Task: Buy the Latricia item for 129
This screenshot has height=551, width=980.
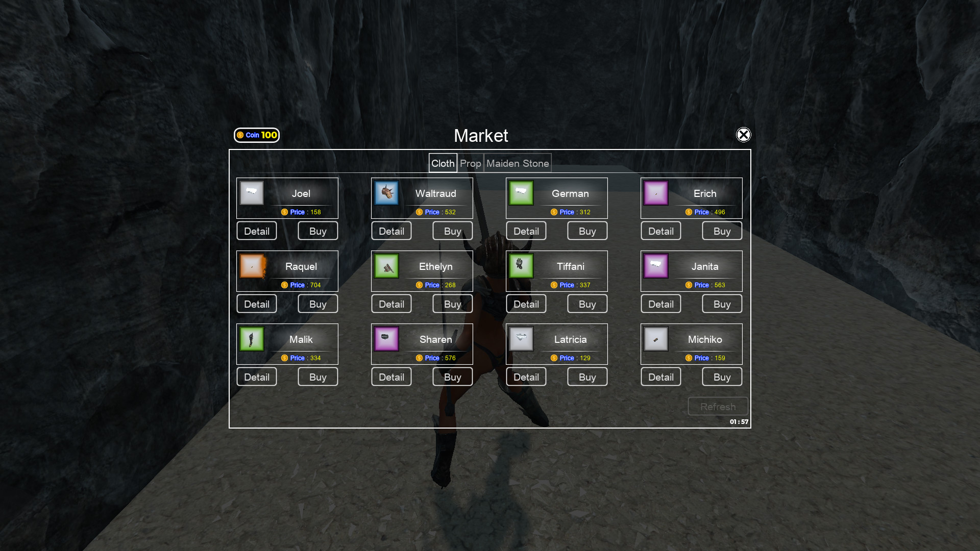Action: 587,377
